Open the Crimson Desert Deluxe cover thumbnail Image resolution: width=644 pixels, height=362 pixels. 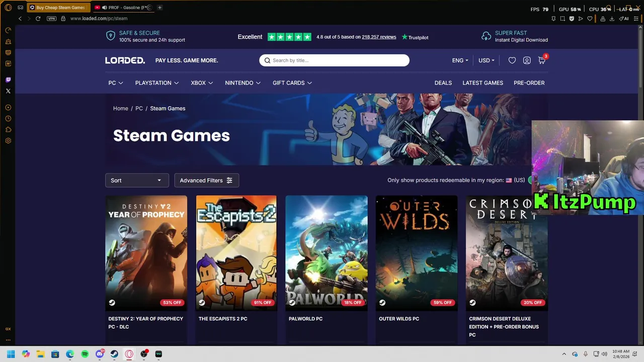pyautogui.click(x=507, y=253)
